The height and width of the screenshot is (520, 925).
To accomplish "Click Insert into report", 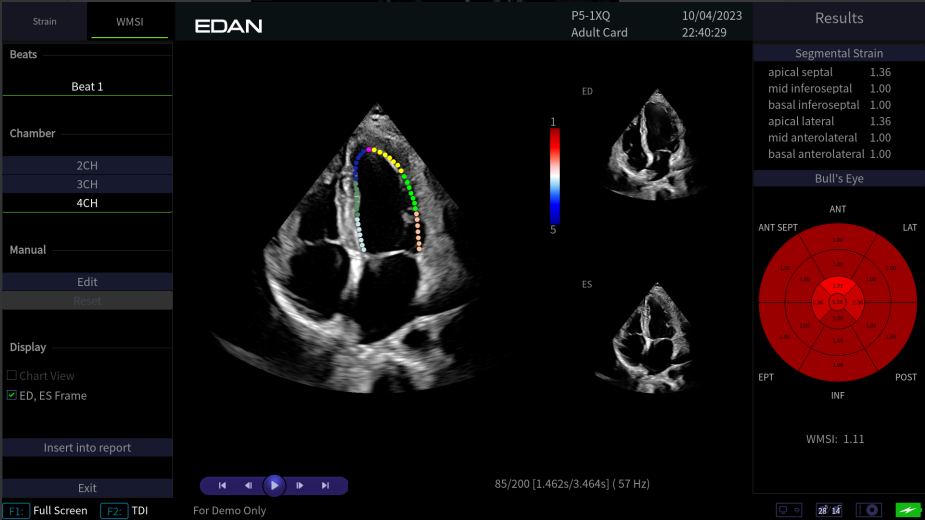I will (87, 448).
